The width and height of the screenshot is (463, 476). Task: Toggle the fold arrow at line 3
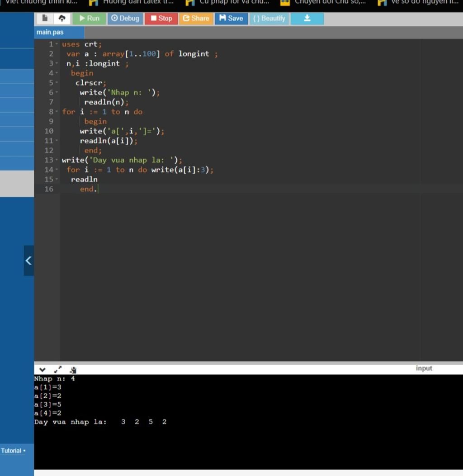[x=57, y=63]
